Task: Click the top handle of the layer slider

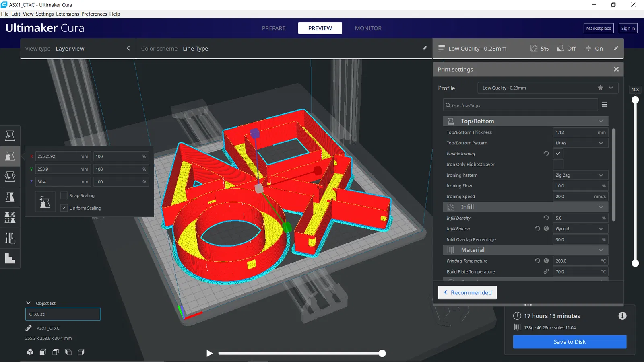Action: click(x=635, y=100)
